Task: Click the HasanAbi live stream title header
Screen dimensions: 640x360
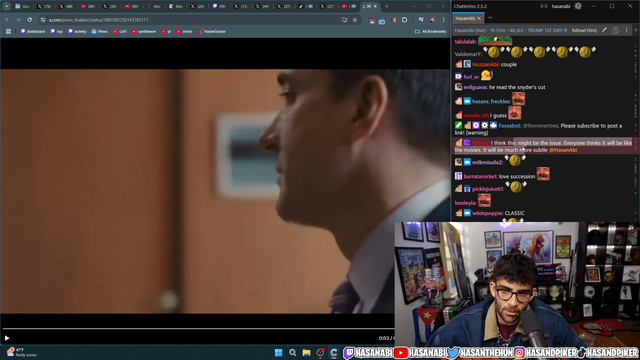Action: click(511, 30)
